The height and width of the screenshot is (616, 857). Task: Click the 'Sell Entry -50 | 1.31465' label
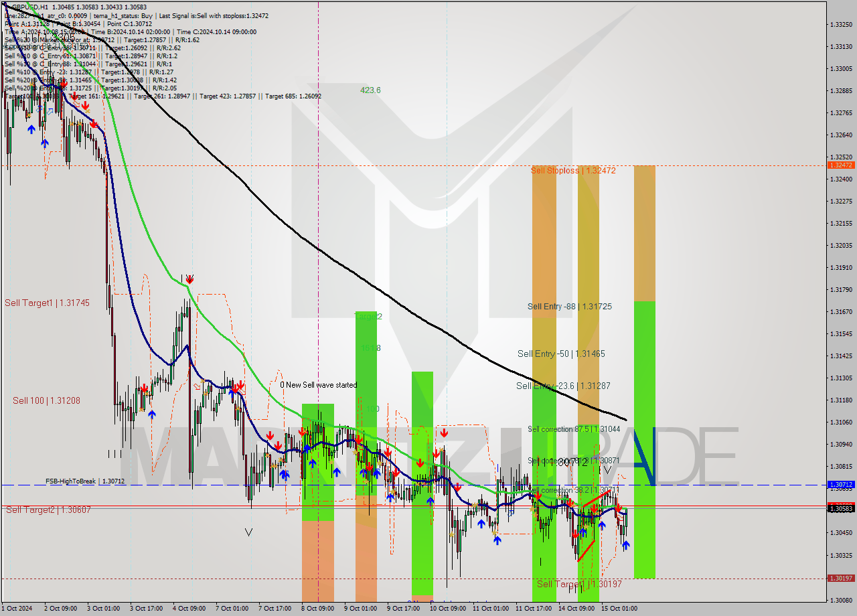click(561, 354)
